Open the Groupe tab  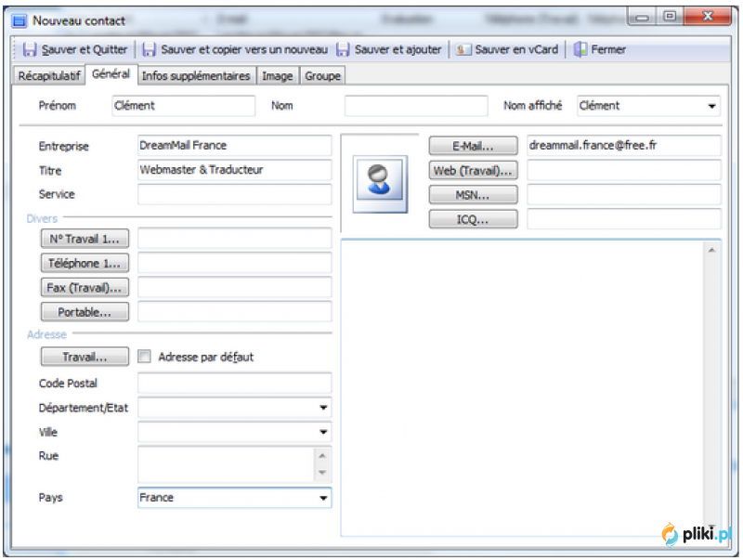point(322,76)
